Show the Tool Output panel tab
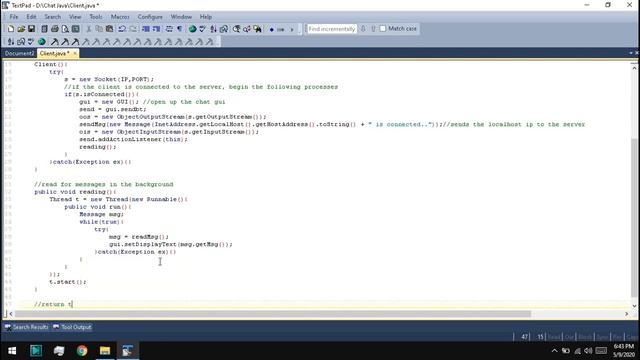The height and width of the screenshot is (360, 640). click(x=72, y=327)
